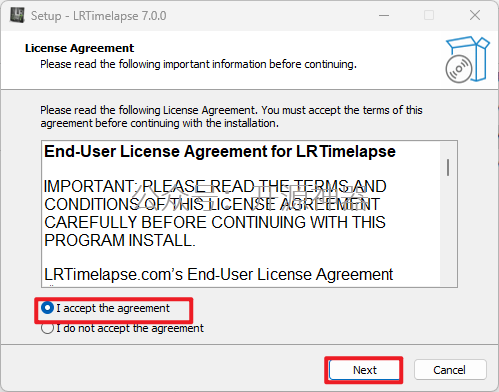Screen dimensions: 499x392
Task: Click the 'PROGRAM INSTALL.' line in license text
Action: 120,240
